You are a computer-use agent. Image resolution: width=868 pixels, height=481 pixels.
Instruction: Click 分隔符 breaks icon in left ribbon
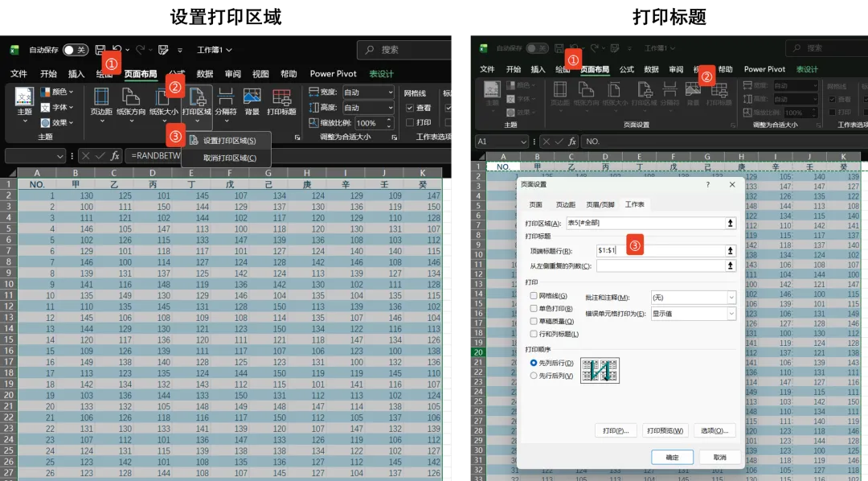pos(226,97)
